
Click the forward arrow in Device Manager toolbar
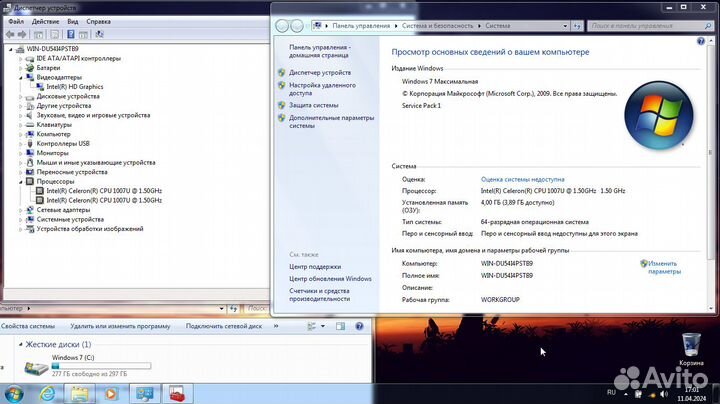[x=22, y=34]
